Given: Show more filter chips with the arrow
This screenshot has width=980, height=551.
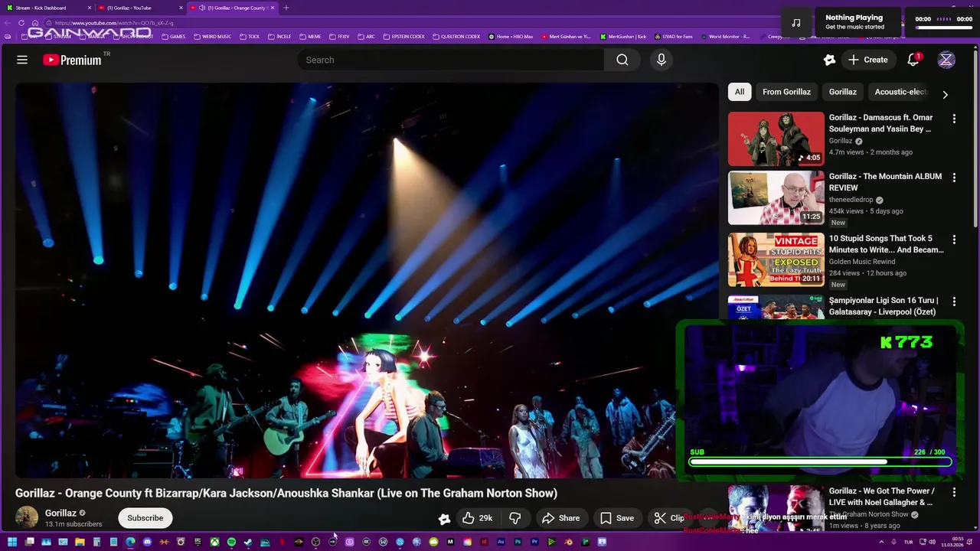Looking at the screenshot, I should pos(945,94).
